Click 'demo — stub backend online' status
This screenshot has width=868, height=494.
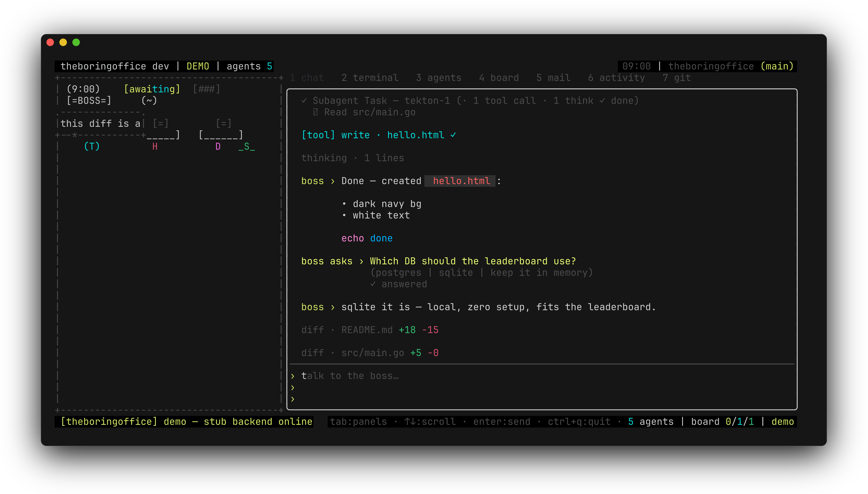click(x=238, y=421)
